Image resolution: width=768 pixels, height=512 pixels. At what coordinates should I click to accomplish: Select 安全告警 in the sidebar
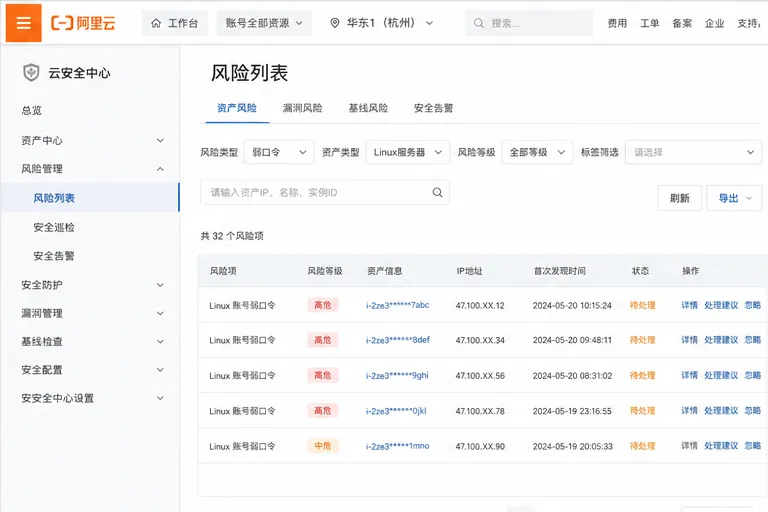point(54,256)
